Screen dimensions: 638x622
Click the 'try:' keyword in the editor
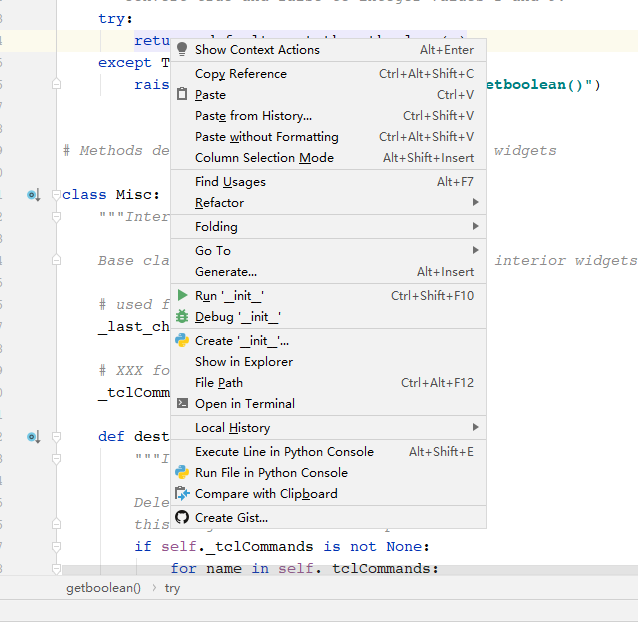click(116, 19)
